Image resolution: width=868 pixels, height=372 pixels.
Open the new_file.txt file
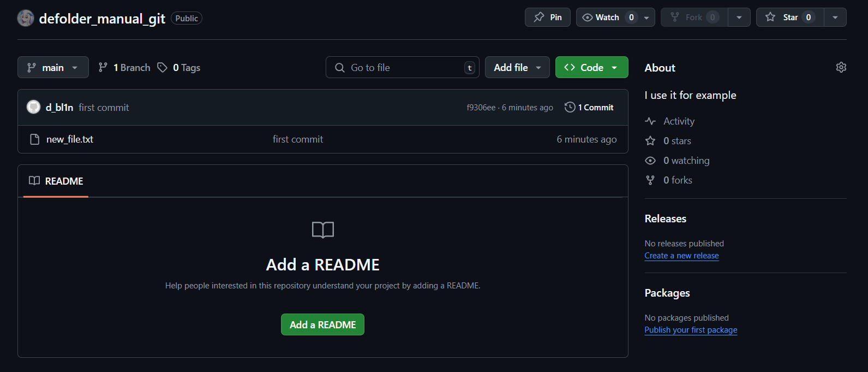click(x=70, y=139)
